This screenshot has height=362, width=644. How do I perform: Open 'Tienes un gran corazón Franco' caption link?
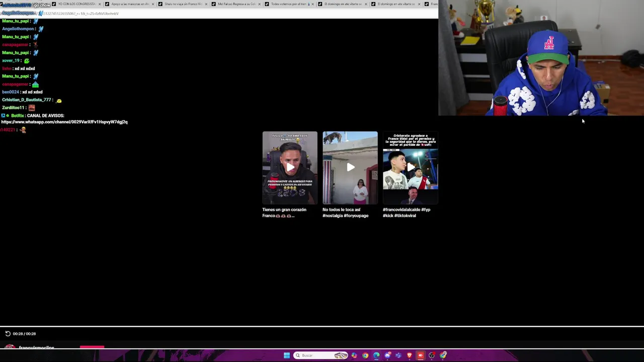coord(284,213)
